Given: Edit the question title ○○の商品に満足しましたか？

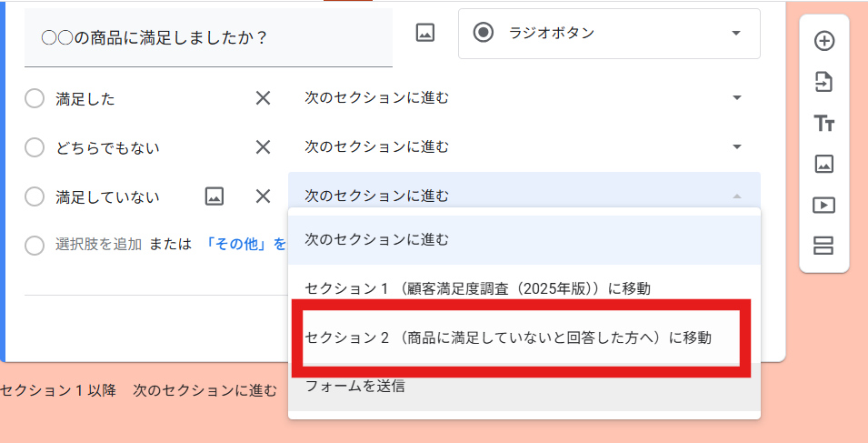Looking at the screenshot, I should [x=208, y=37].
